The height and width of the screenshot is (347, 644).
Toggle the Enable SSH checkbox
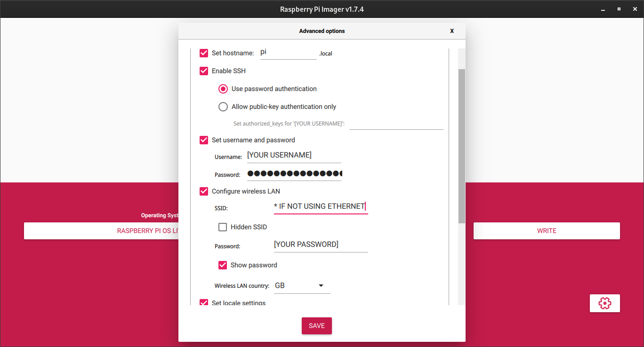204,71
